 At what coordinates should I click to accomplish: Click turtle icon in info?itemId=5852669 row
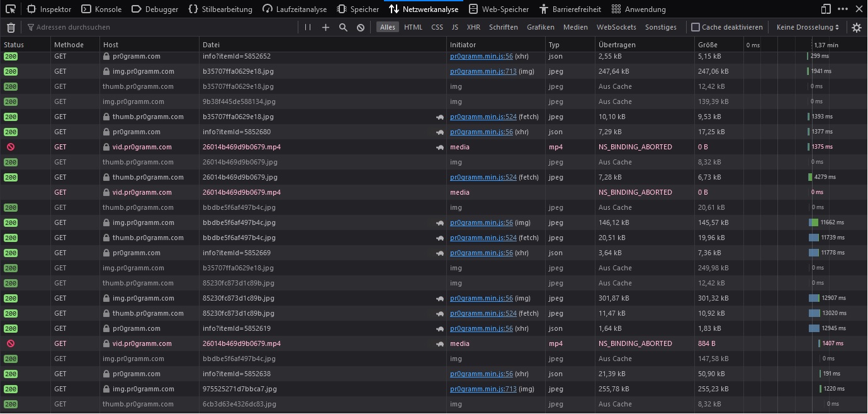point(439,253)
